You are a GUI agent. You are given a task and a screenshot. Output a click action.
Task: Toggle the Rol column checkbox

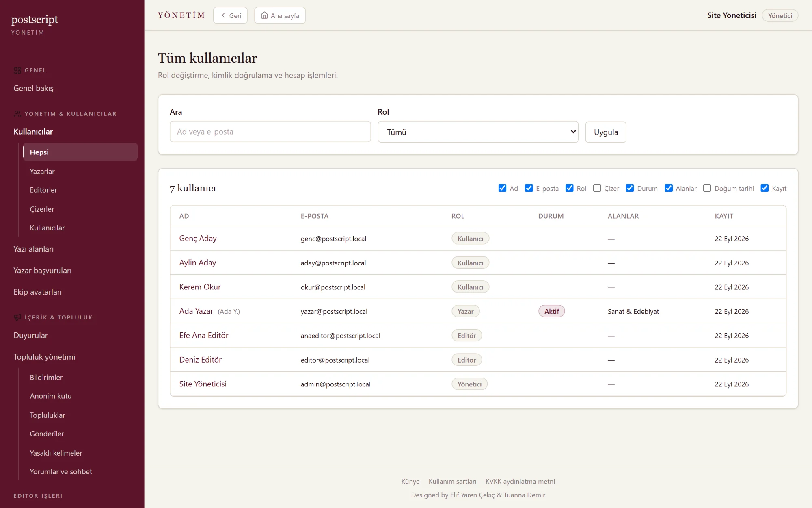(x=569, y=188)
